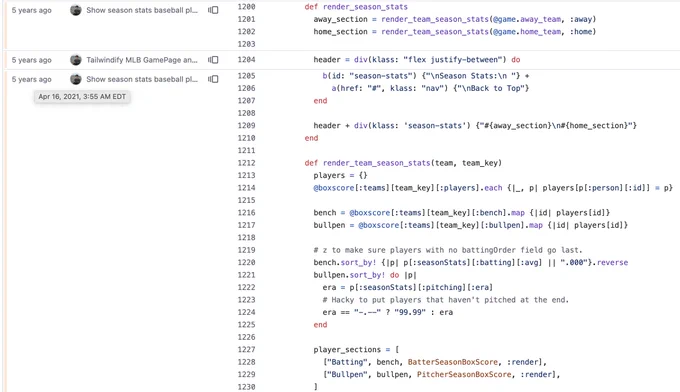The height and width of the screenshot is (392, 680).
Task: Open author avatar on line 1205 commit row
Action: (76, 79)
